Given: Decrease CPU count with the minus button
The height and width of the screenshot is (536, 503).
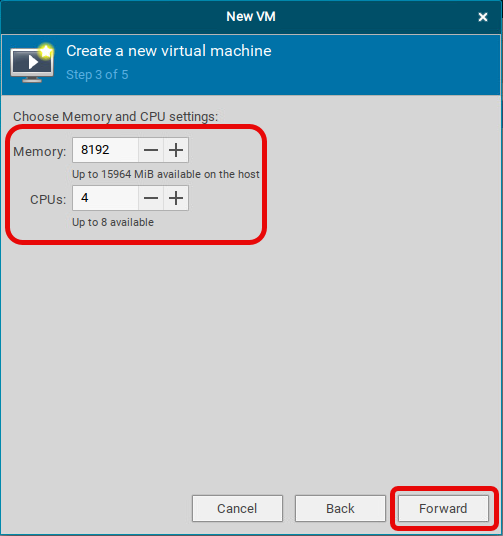Looking at the screenshot, I should point(151,198).
